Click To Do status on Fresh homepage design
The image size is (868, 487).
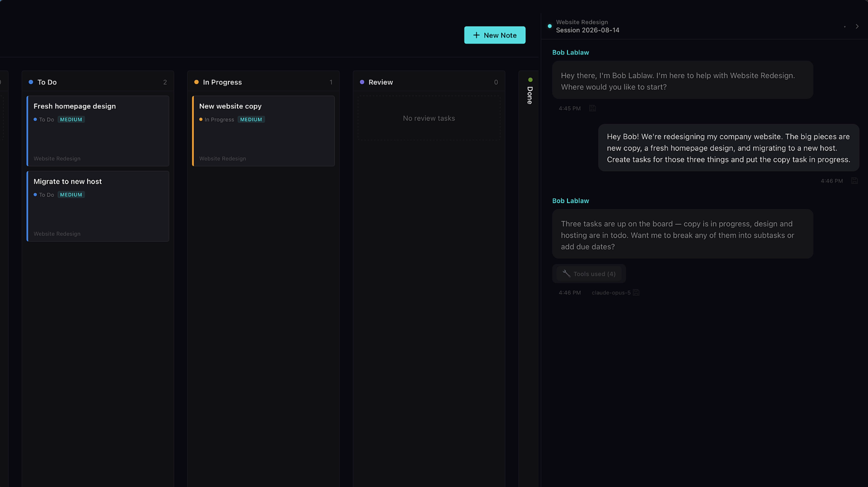tap(44, 119)
